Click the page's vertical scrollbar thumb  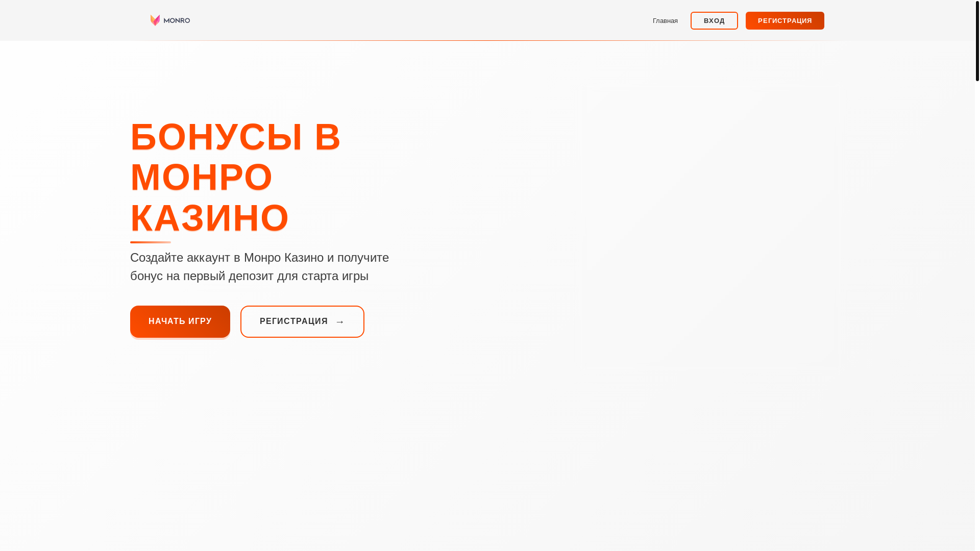coord(977,41)
